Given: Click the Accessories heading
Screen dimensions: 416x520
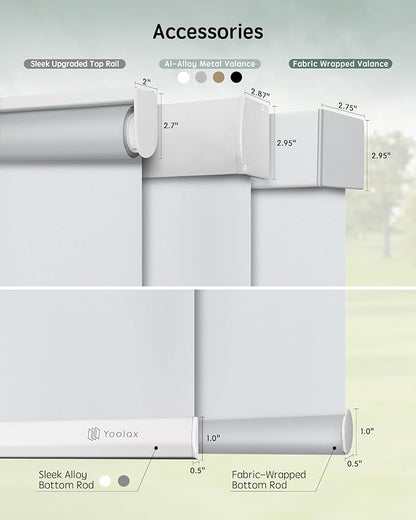Looking at the screenshot, I should tap(208, 32).
